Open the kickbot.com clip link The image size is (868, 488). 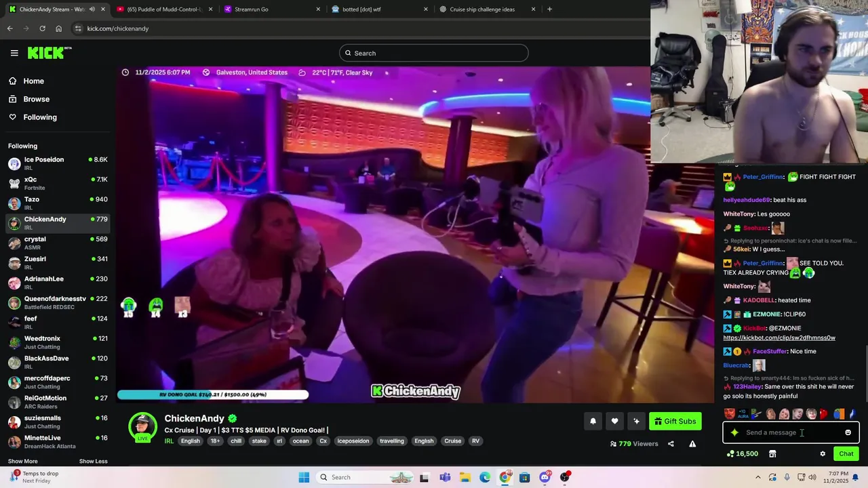coord(779,338)
